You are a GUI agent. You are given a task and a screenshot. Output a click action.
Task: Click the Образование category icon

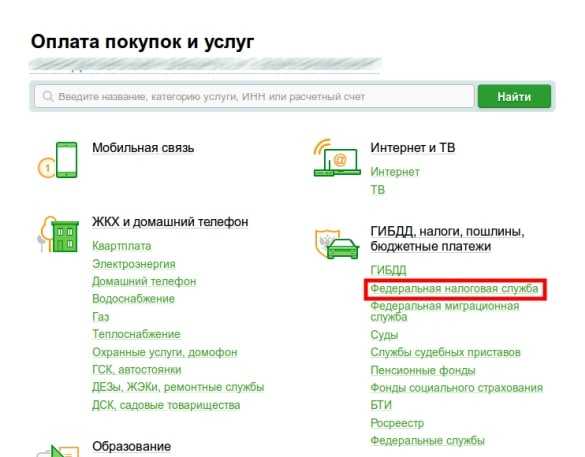(58, 450)
